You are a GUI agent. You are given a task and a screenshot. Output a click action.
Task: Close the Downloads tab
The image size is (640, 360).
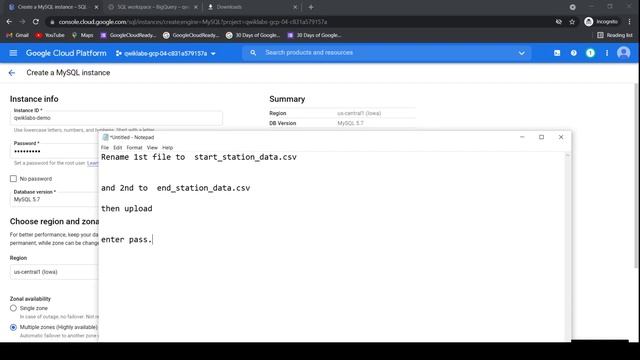[295, 7]
